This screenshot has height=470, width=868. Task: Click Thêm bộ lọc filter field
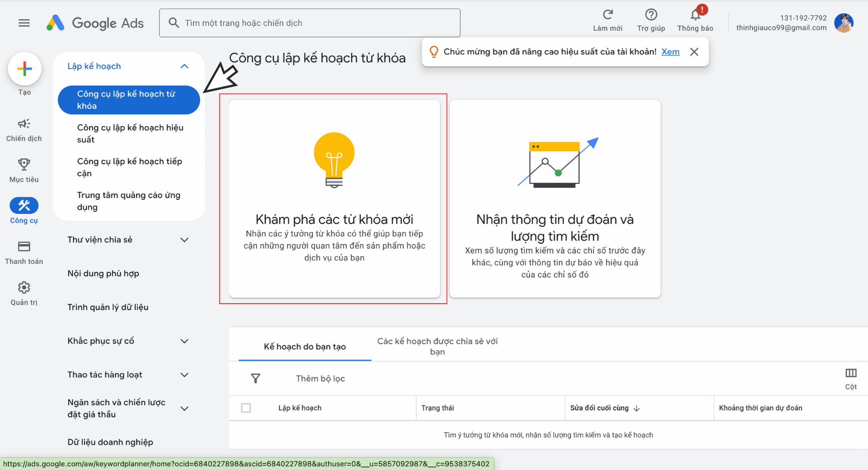320,379
